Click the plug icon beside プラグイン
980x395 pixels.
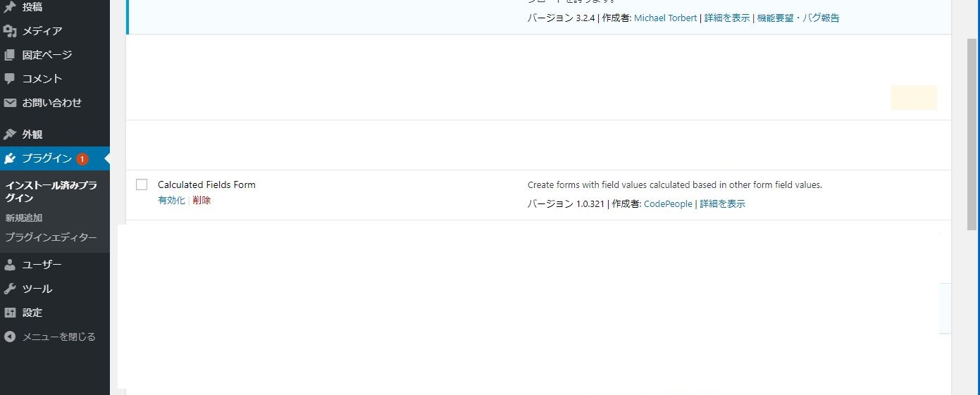[x=10, y=158]
